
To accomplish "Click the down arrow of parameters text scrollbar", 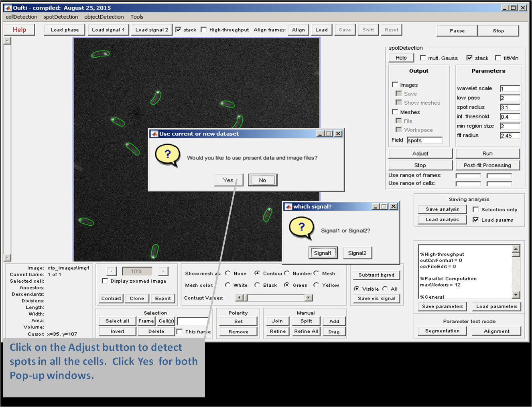I will (516, 295).
